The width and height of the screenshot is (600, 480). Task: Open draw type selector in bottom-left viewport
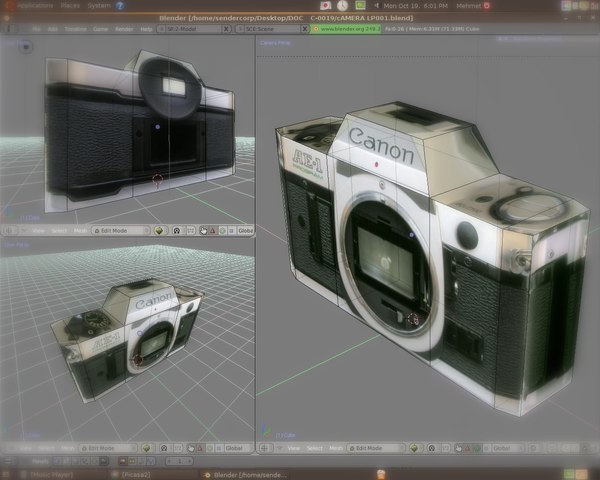[147, 448]
